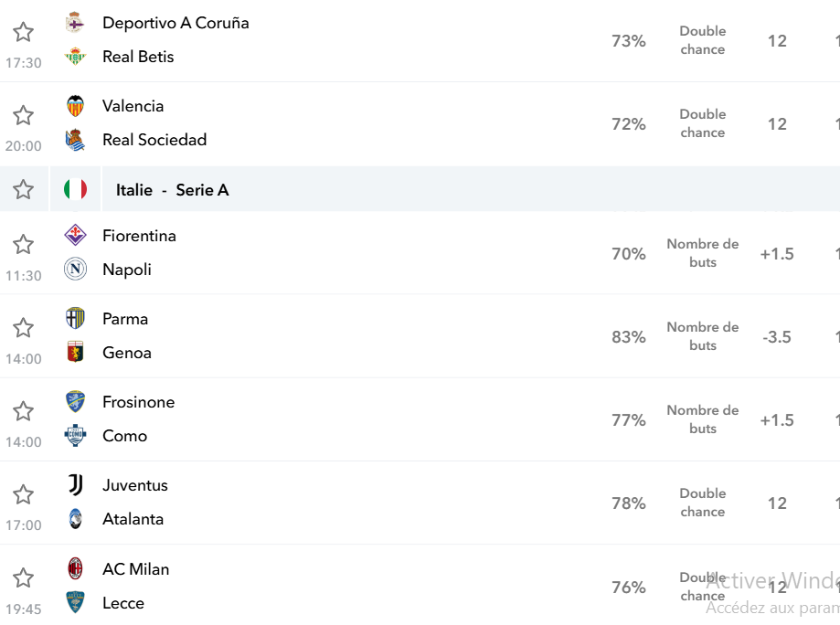This screenshot has height=625, width=840.
Task: Toggle favorite star for Italie Serie A league
Action: point(23,189)
